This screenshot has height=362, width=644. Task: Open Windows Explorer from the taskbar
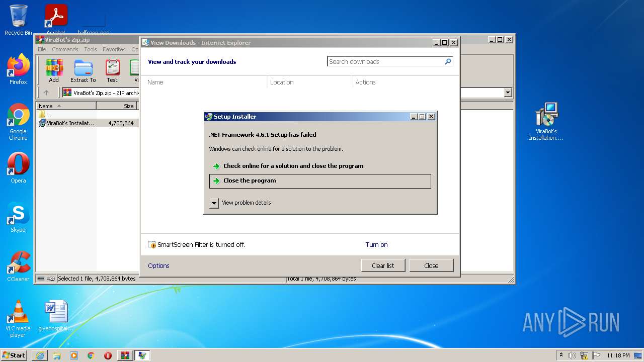(x=57, y=355)
